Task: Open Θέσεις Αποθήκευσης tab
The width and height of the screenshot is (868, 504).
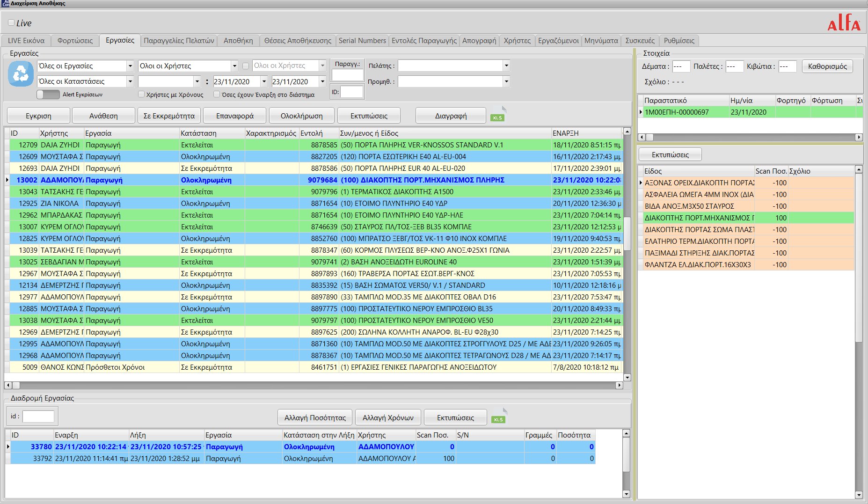Action: [x=298, y=41]
